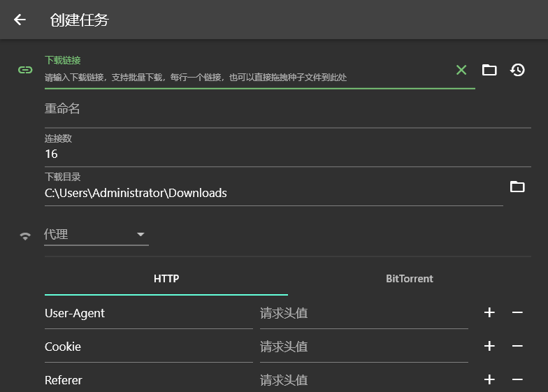548x392 pixels.
Task: Add header row after User-Agent
Action: [x=489, y=313]
